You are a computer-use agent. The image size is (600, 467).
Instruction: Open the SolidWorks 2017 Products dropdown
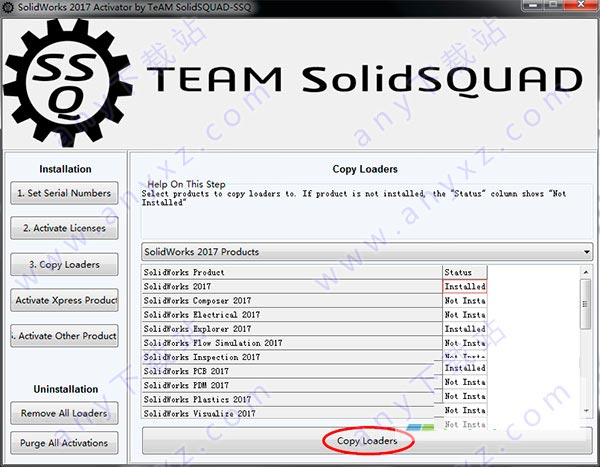pos(367,252)
